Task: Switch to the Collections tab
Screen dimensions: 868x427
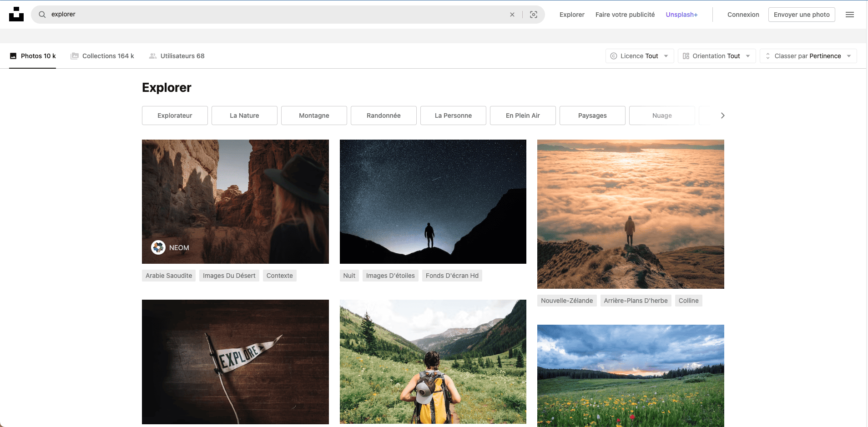Action: click(x=108, y=55)
